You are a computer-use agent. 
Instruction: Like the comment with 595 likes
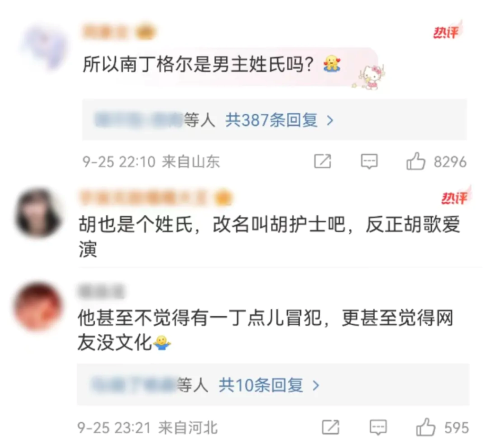tap(426, 427)
